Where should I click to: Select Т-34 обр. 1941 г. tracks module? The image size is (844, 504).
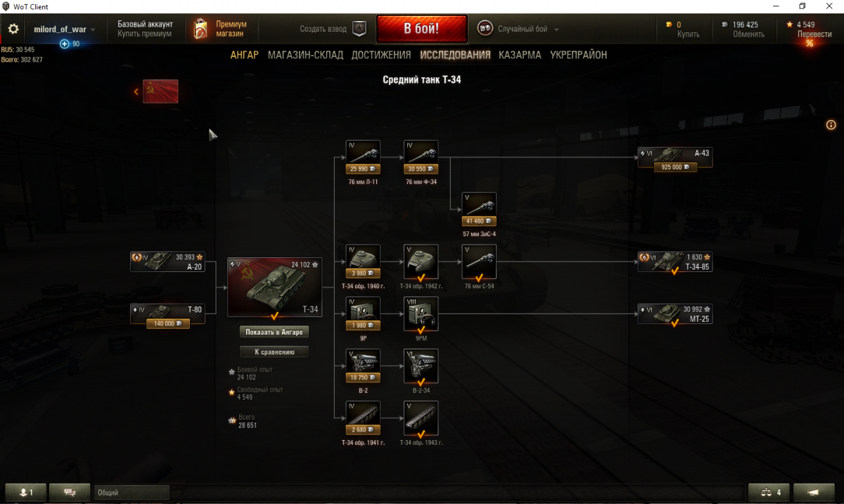pyautogui.click(x=363, y=418)
